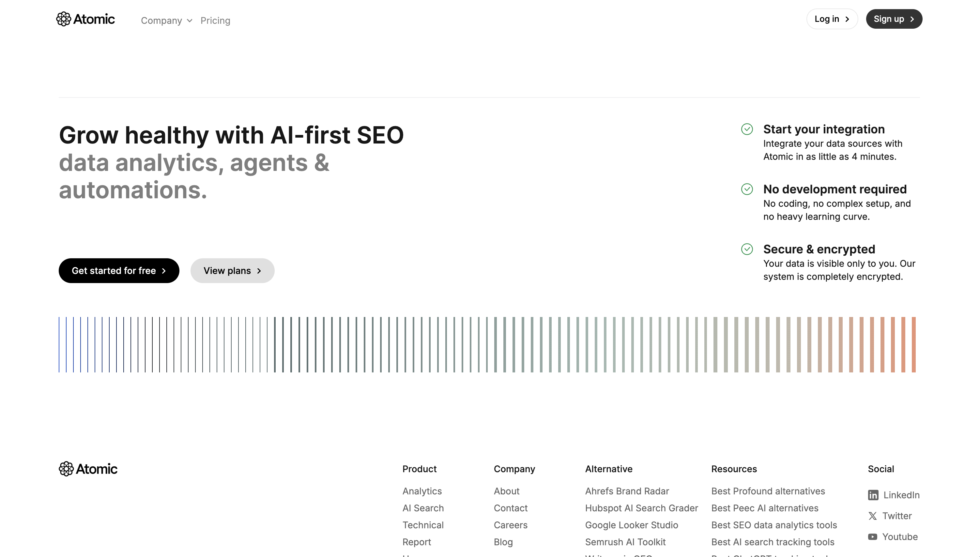Viewport: 980px width, 557px height.
Task: Click green check beside Start your integration
Action: [746, 129]
